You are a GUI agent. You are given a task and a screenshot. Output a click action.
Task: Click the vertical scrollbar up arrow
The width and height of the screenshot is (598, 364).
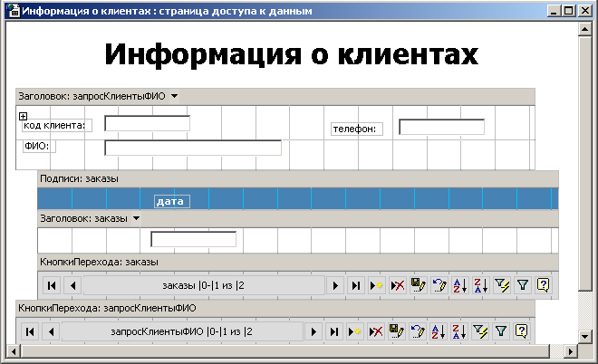(584, 29)
